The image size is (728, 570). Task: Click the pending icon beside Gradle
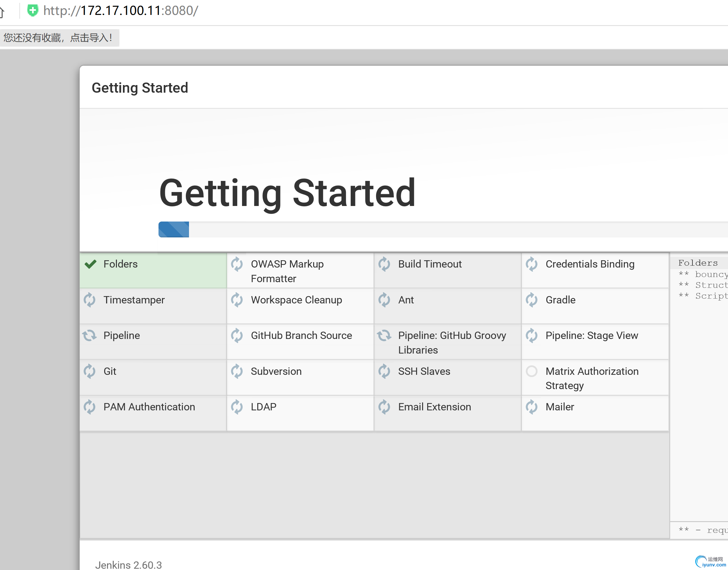tap(531, 300)
